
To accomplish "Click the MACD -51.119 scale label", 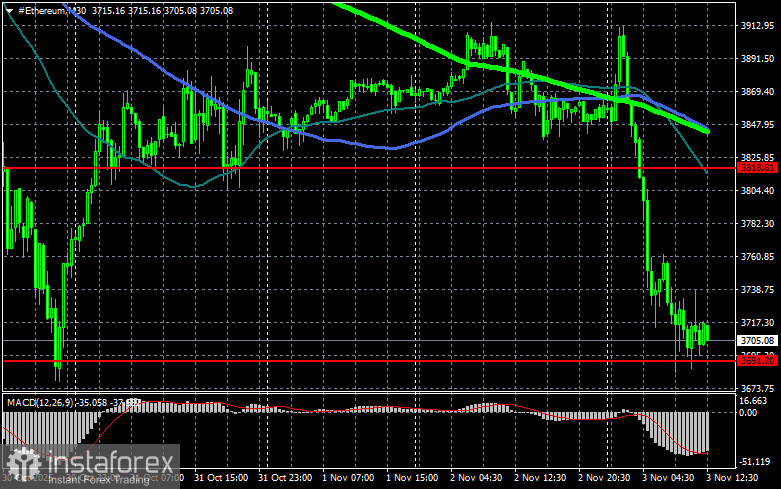I will (x=756, y=461).
